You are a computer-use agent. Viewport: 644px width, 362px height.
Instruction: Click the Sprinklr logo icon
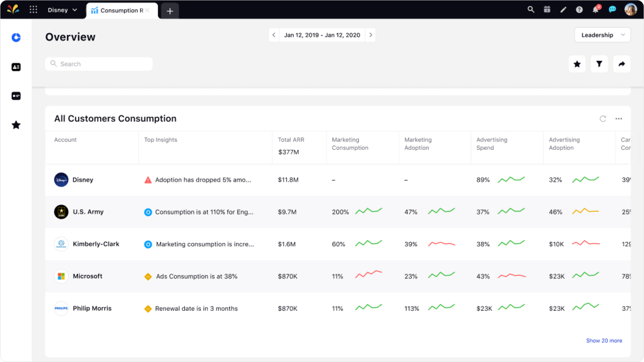(13, 10)
